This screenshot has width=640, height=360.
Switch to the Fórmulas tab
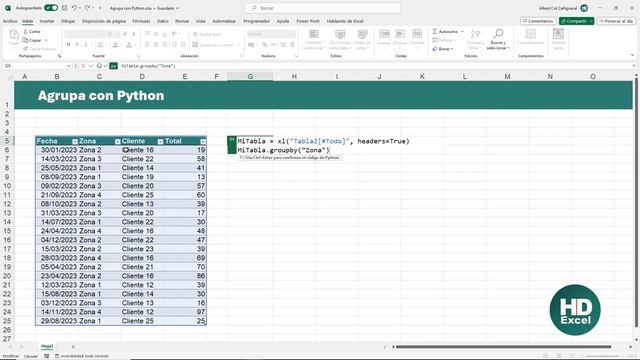tap(141, 21)
